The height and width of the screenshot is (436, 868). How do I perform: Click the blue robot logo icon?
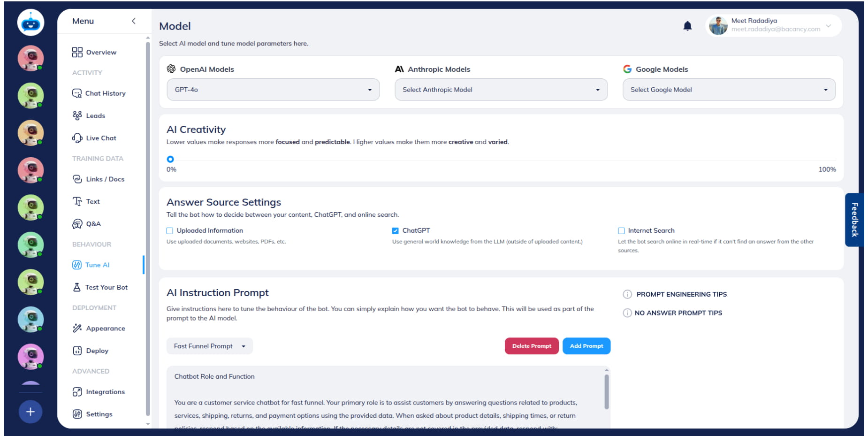point(30,23)
